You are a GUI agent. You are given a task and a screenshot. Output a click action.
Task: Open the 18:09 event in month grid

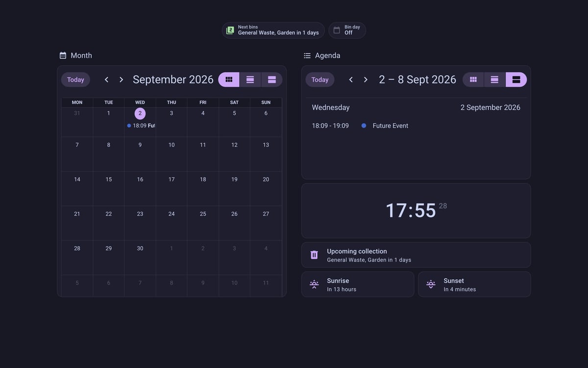(x=141, y=126)
